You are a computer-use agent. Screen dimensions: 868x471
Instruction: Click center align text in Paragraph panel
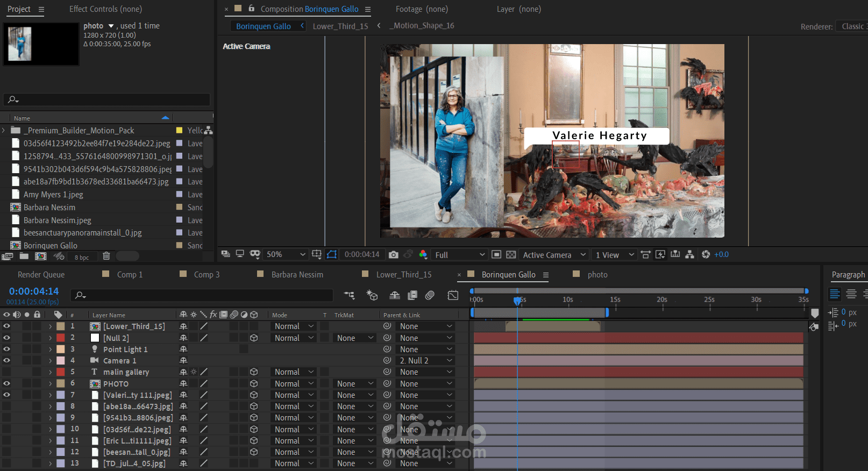point(851,294)
